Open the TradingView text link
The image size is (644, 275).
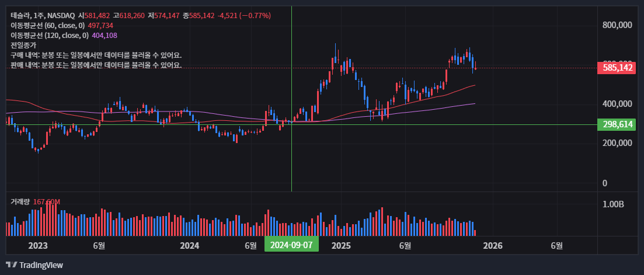point(41,265)
